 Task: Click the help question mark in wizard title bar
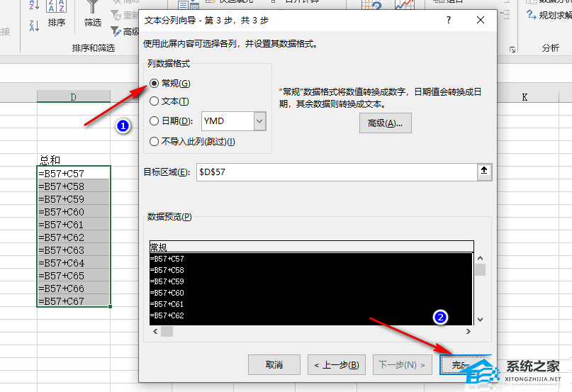tap(449, 21)
